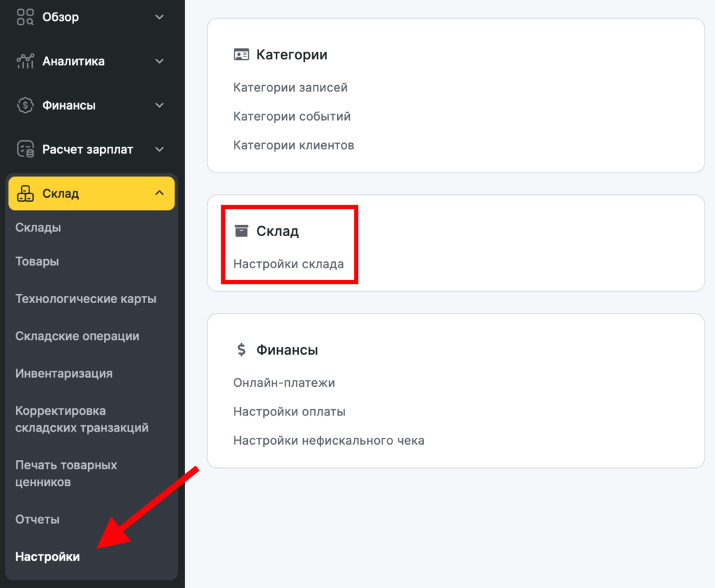
Task: Open the Категории клиентов link
Action: coord(293,145)
